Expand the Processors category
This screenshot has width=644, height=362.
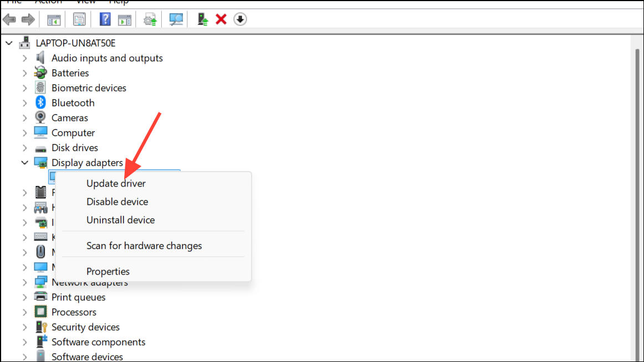[x=24, y=312]
